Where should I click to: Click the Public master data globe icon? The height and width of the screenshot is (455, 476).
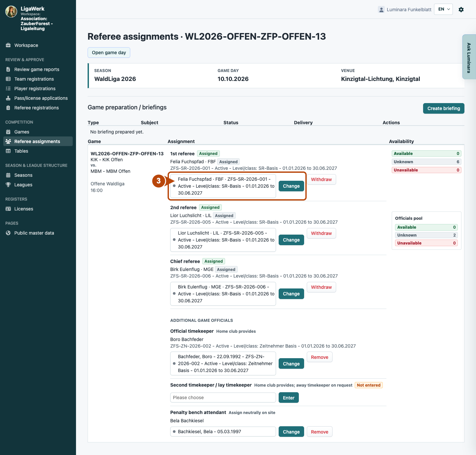click(8, 233)
